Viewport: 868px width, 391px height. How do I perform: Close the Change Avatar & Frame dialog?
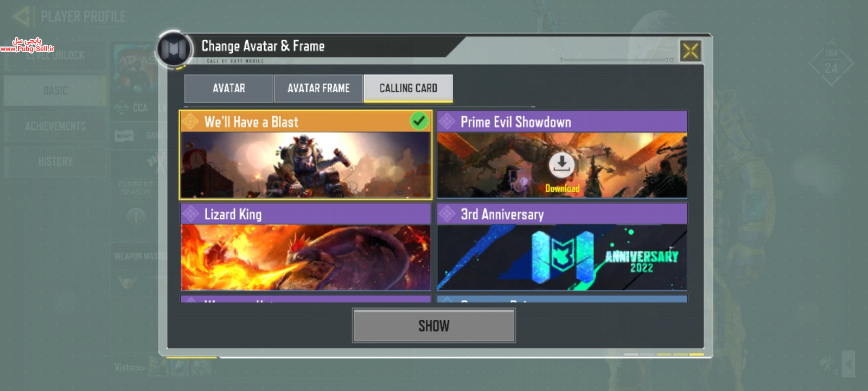(x=691, y=51)
